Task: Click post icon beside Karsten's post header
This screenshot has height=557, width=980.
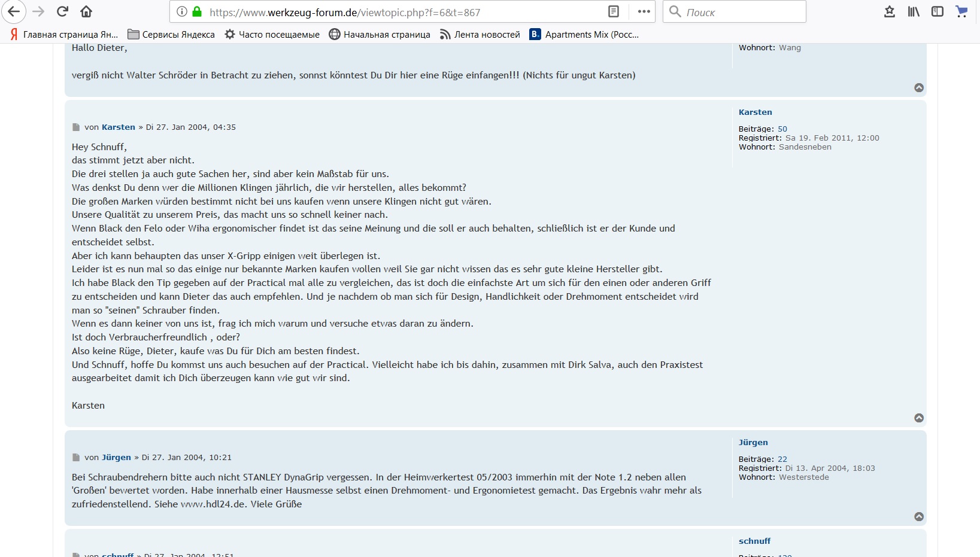Action: 76,127
